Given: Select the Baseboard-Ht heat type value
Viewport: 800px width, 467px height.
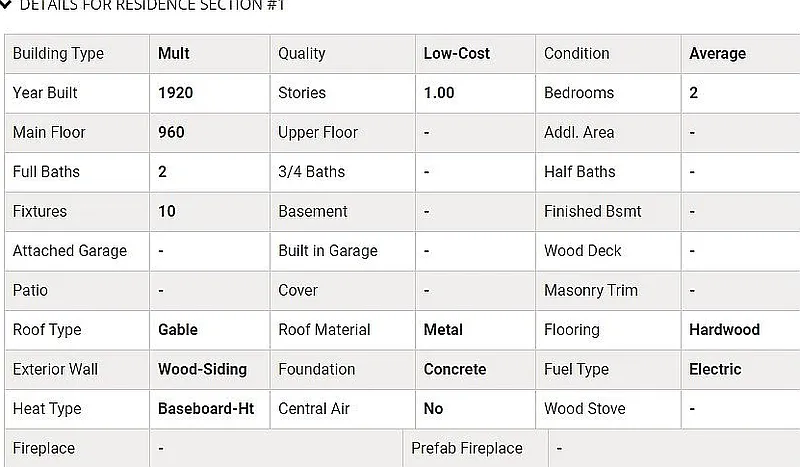Looking at the screenshot, I should [206, 408].
